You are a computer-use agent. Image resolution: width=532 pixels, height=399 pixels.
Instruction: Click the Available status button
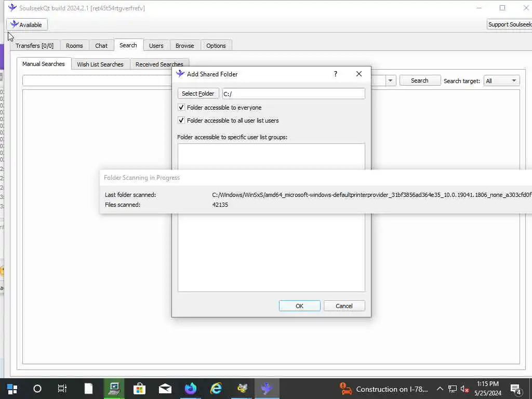click(27, 25)
